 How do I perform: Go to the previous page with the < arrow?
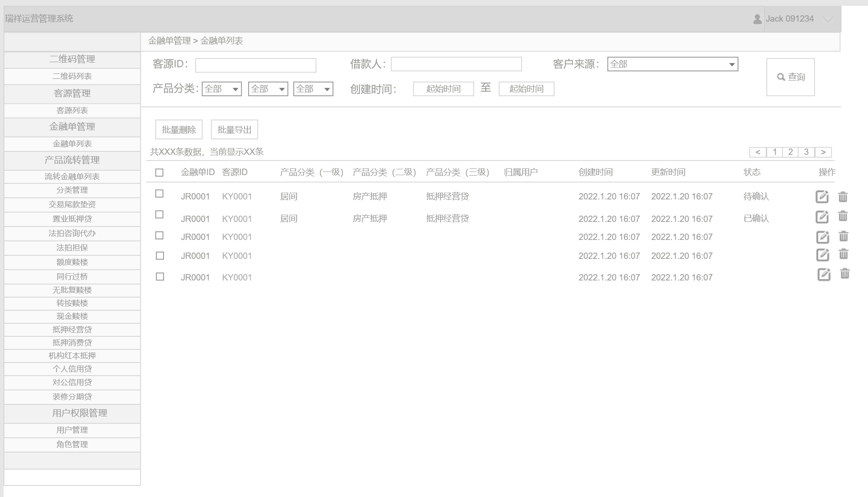(758, 152)
